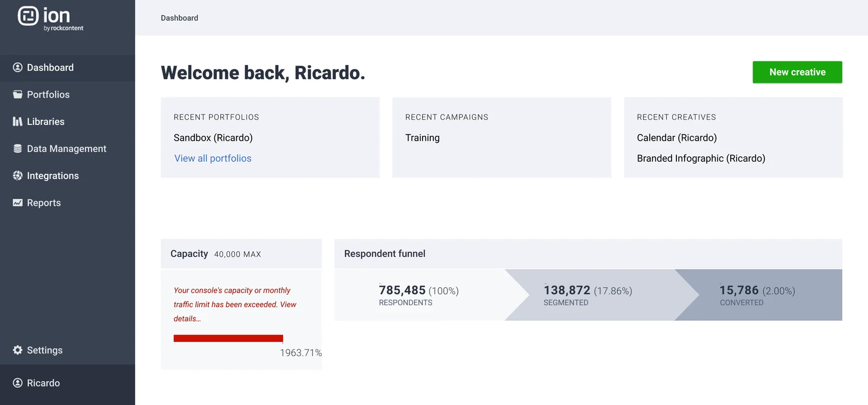Screen dimensions: 868x405
Task: Click the red capacity progress bar
Action: 228,338
